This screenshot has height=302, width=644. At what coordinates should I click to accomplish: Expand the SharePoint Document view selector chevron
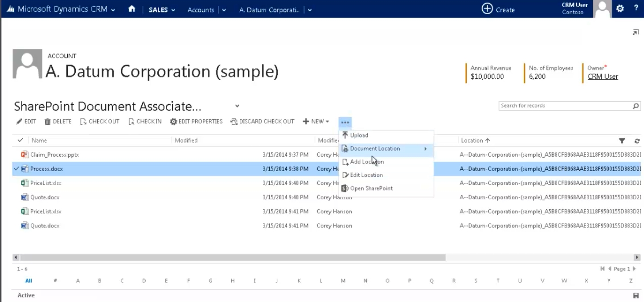pos(237,106)
